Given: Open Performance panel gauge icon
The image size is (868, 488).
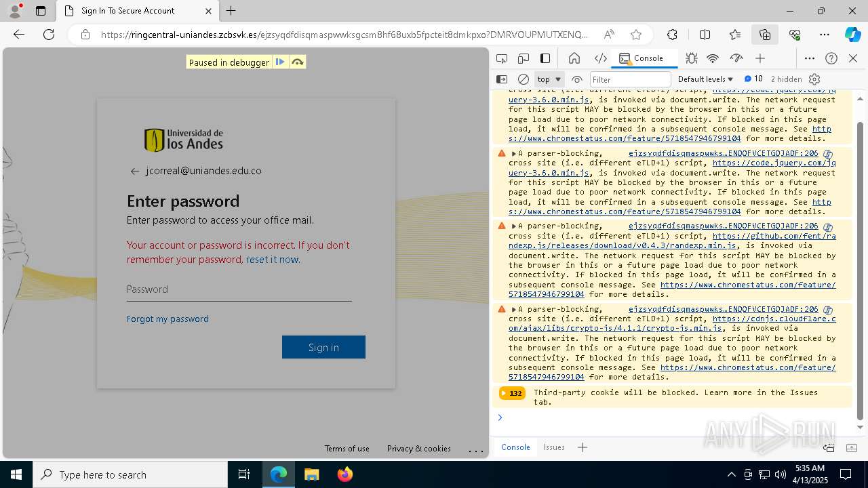Looking at the screenshot, I should tap(736, 58).
